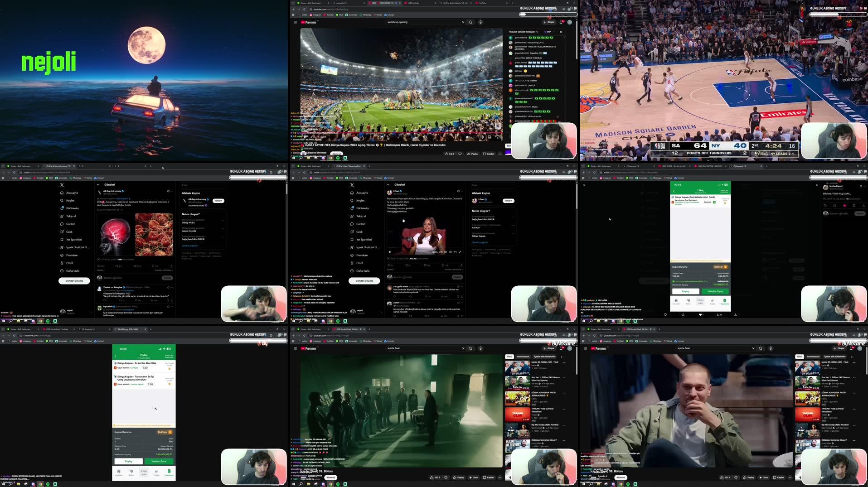Click Abone ol in the dark İçerde scene window
This screenshot has height=487, width=868.
pyautogui.click(x=331, y=477)
